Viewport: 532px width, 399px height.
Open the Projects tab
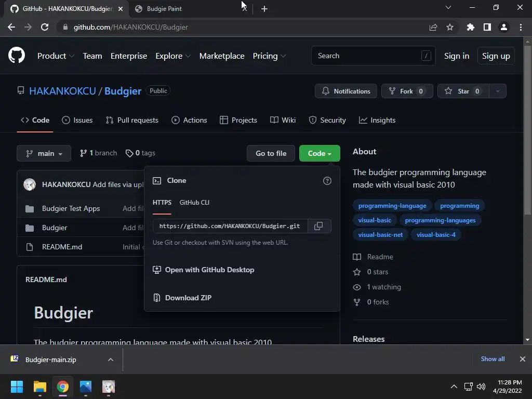tap(238, 120)
